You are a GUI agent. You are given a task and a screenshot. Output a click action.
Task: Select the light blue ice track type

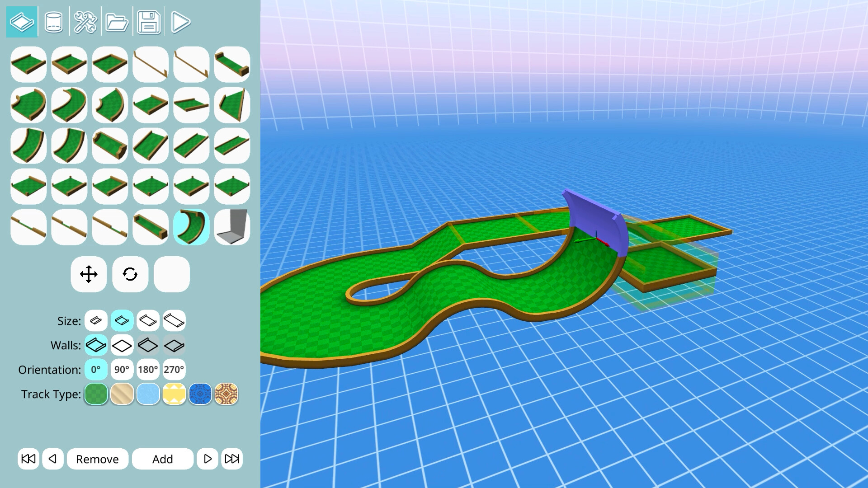coord(148,394)
